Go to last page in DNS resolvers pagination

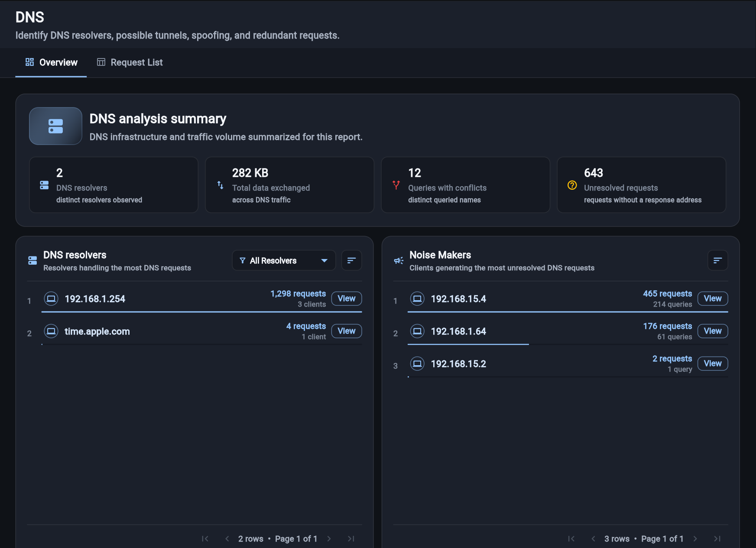point(351,538)
